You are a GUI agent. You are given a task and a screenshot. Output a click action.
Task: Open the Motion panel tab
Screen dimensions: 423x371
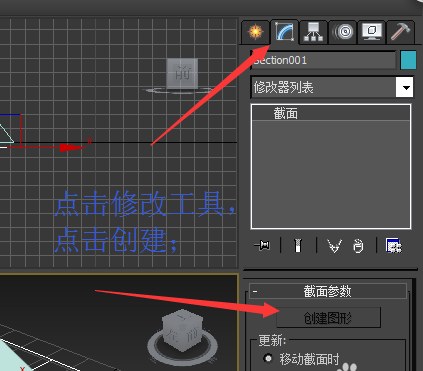[x=342, y=32]
